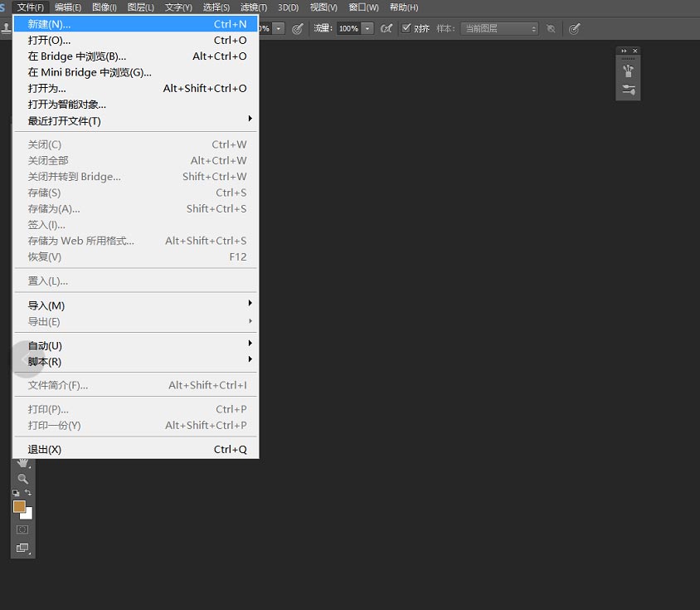Reset default foreground and background colors
The width and height of the screenshot is (700, 610).
point(16,492)
